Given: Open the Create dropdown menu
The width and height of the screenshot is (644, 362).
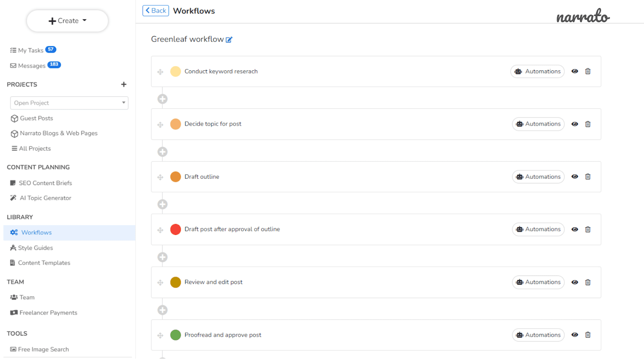Looking at the screenshot, I should coord(67,21).
